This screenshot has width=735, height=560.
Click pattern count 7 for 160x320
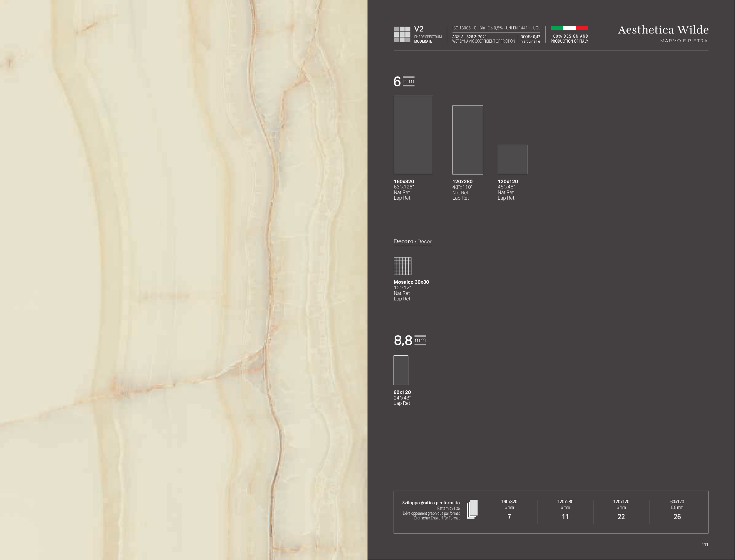click(509, 517)
